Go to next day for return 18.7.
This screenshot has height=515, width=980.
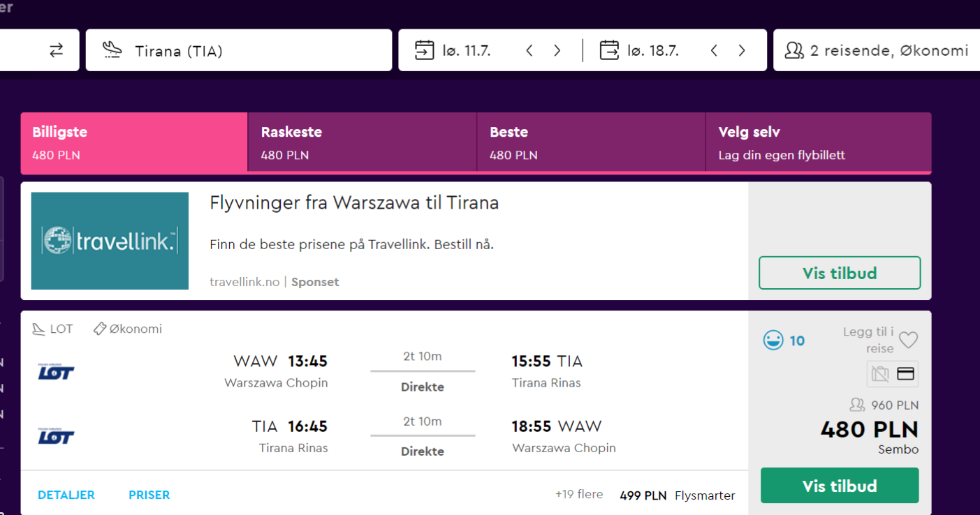742,50
